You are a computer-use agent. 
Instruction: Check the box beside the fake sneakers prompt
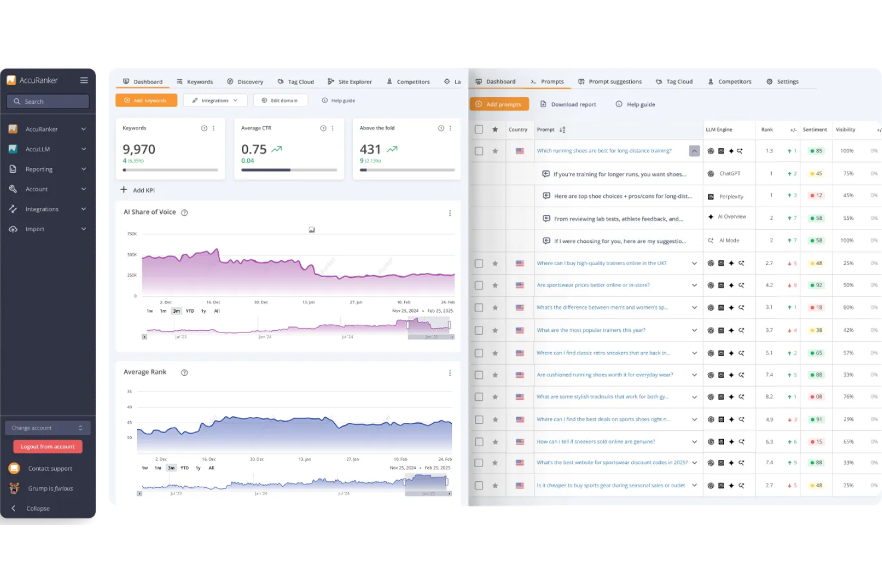[x=479, y=441]
